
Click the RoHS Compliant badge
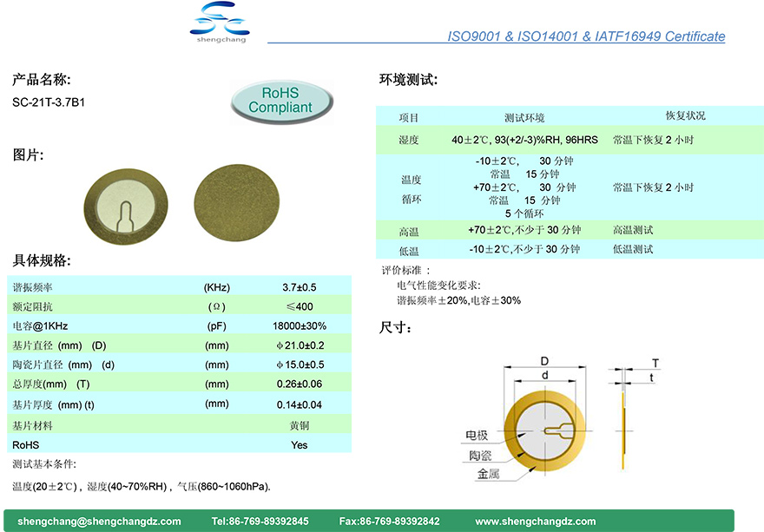(x=280, y=100)
